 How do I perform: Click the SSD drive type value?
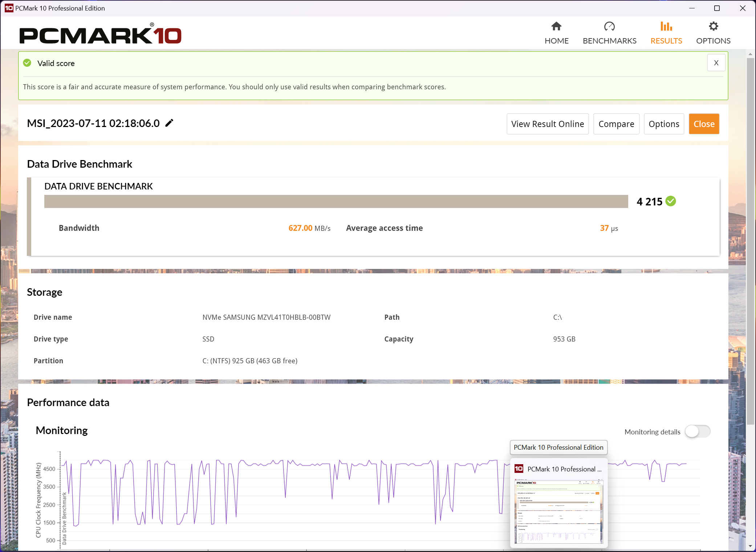pos(208,339)
